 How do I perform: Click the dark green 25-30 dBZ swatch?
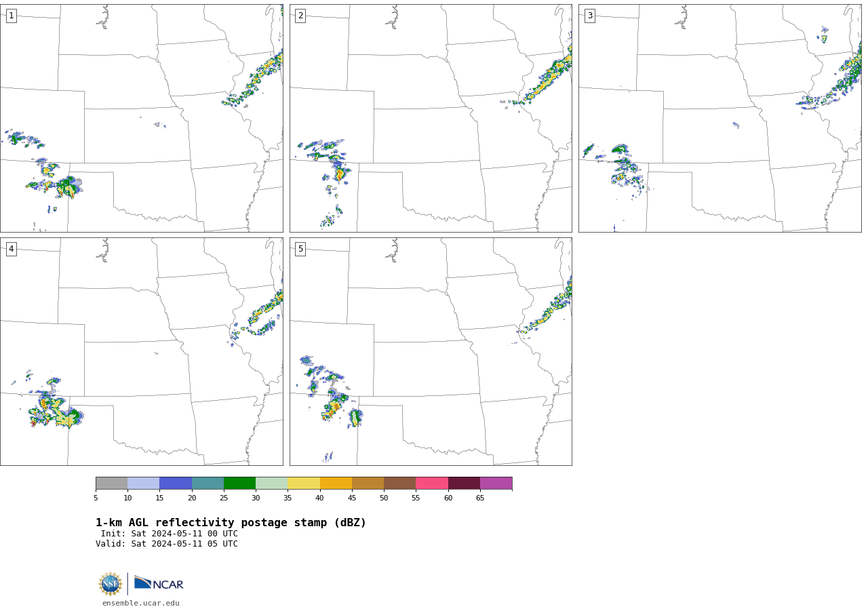tap(239, 484)
